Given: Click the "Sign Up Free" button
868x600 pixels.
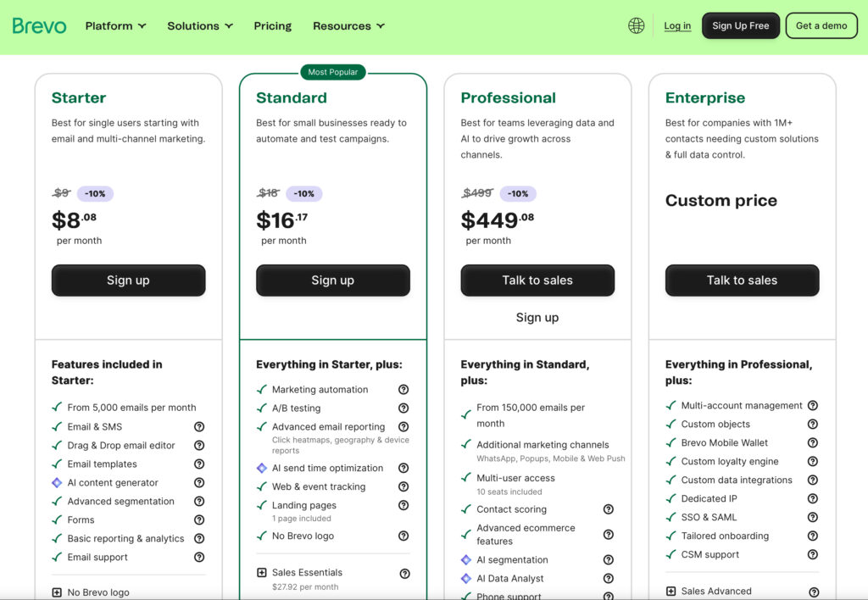Looking at the screenshot, I should [740, 25].
